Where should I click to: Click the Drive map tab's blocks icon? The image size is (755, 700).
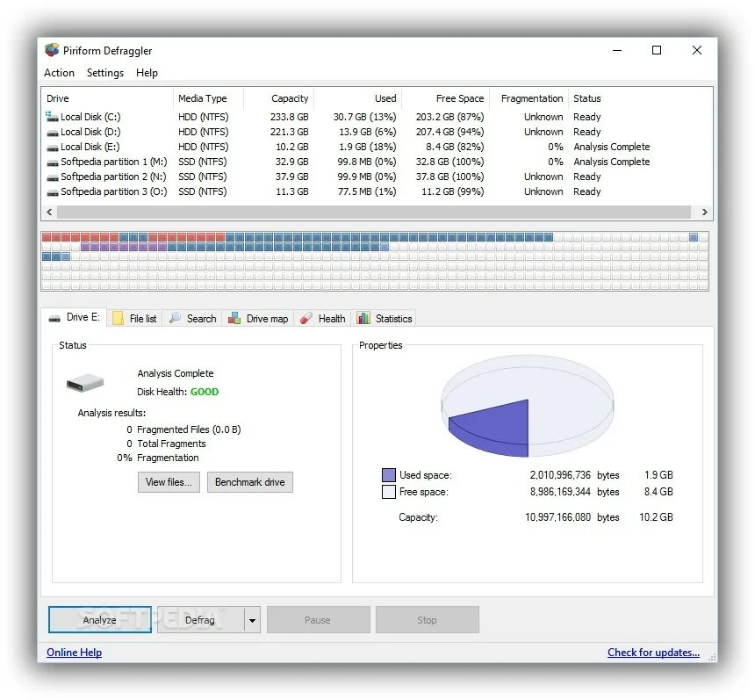coord(234,318)
